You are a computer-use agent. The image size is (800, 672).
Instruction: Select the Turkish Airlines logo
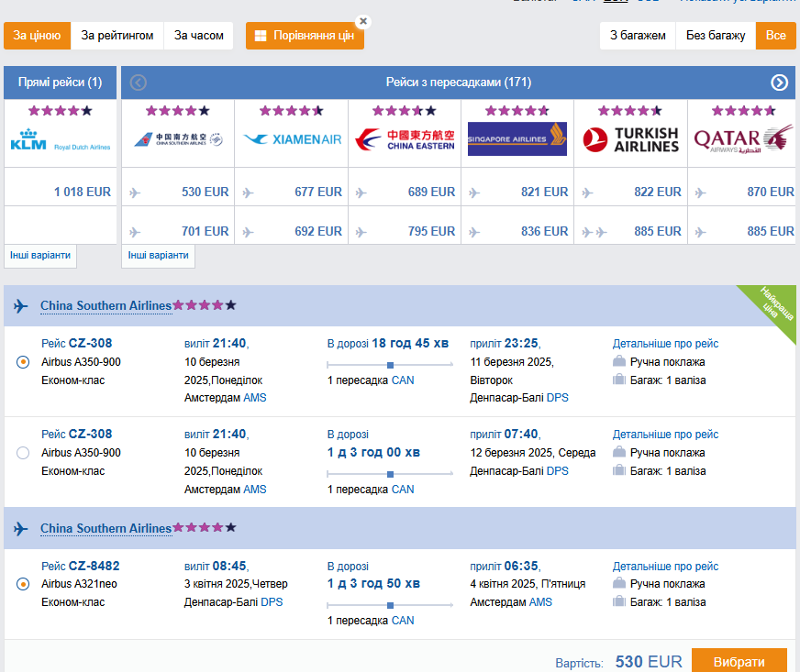pyautogui.click(x=630, y=139)
